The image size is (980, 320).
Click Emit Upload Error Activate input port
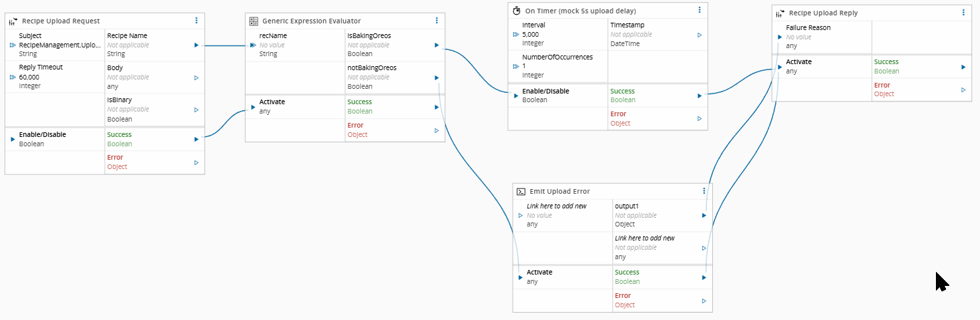point(521,277)
